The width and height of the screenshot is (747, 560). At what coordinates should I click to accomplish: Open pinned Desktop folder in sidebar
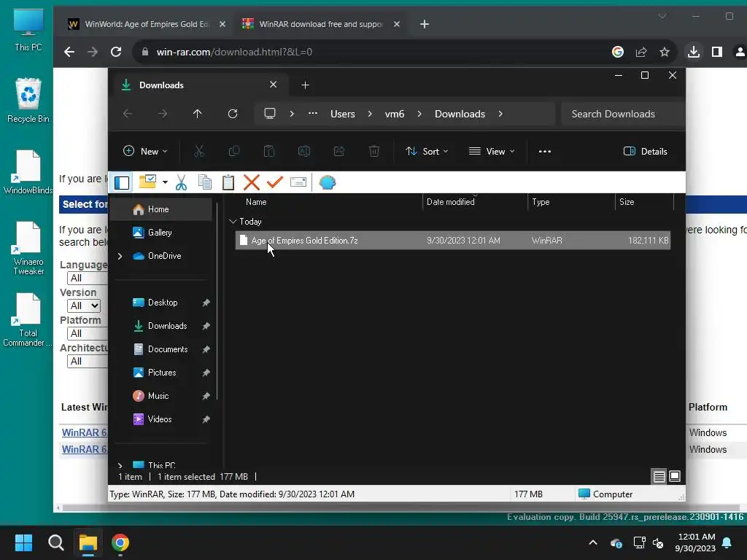(161, 303)
